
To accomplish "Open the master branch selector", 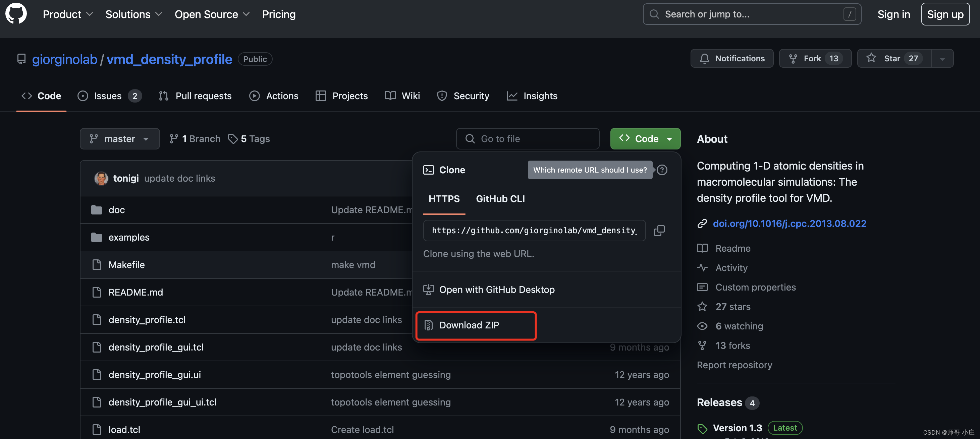I will (119, 139).
